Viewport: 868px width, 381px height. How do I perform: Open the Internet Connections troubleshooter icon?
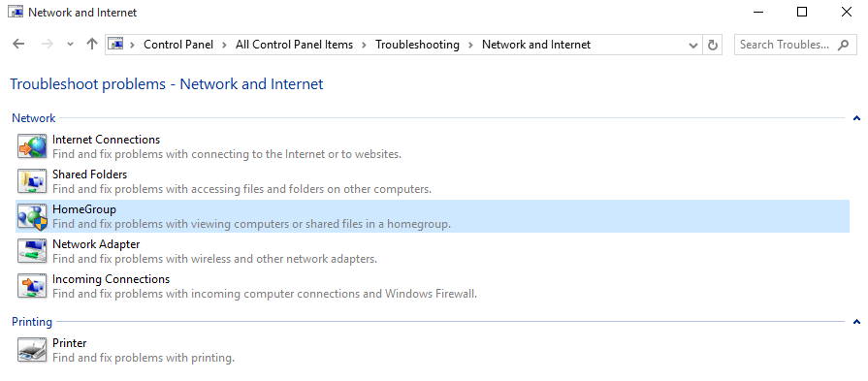(x=32, y=146)
